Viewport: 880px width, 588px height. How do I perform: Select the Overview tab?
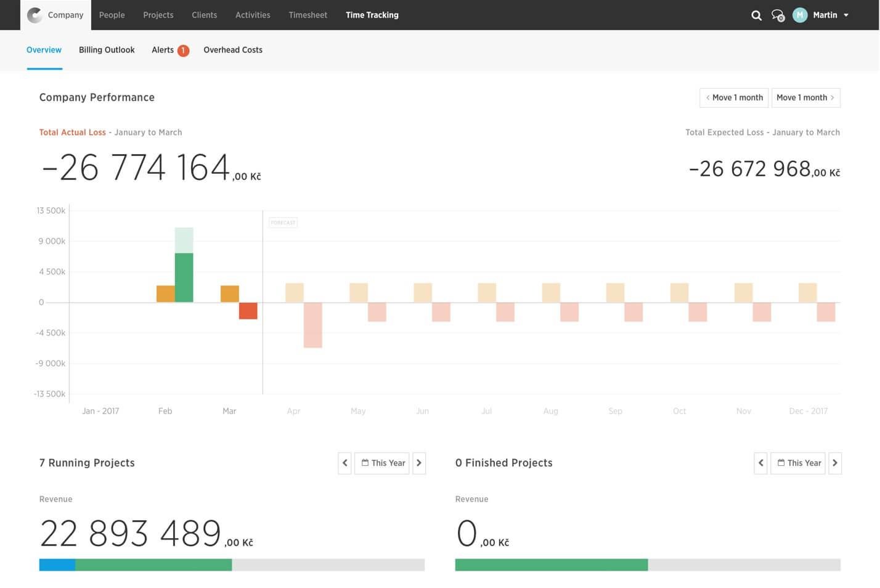pos(44,50)
